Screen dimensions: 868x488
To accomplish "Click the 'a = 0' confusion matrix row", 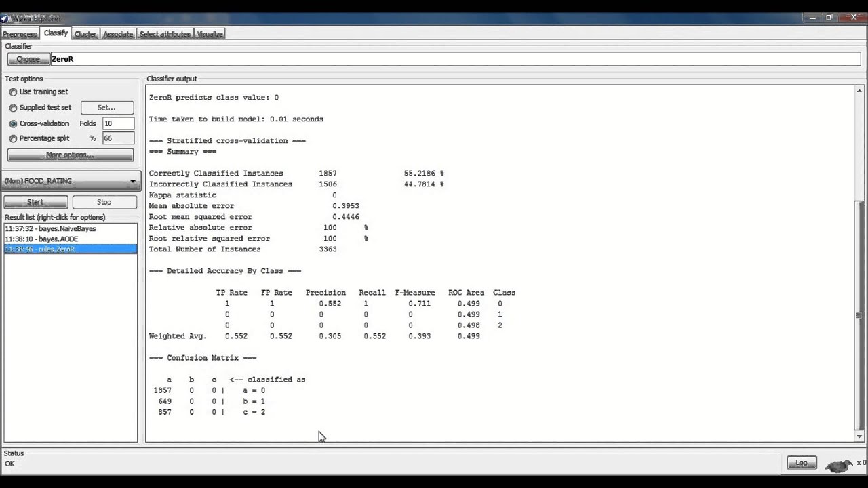I will 210,390.
